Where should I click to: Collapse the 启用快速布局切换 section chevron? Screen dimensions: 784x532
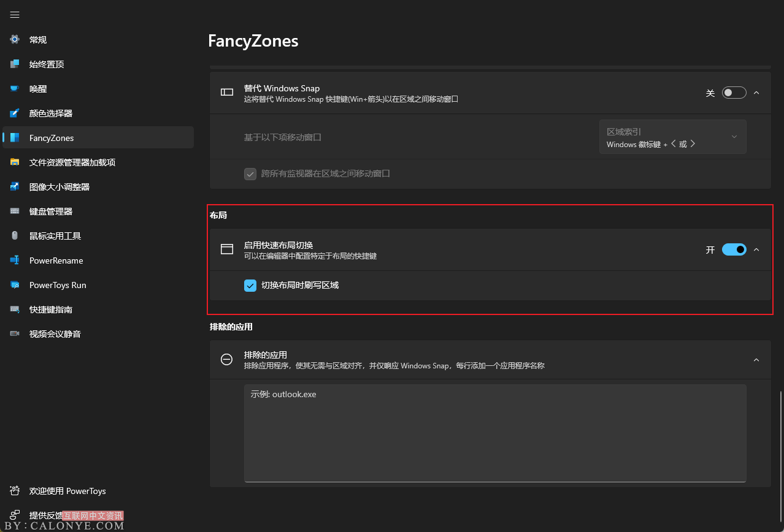[756, 249]
